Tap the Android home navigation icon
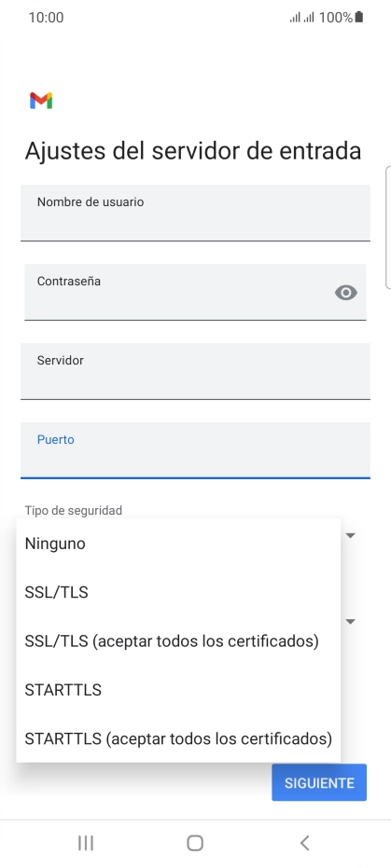 [195, 843]
